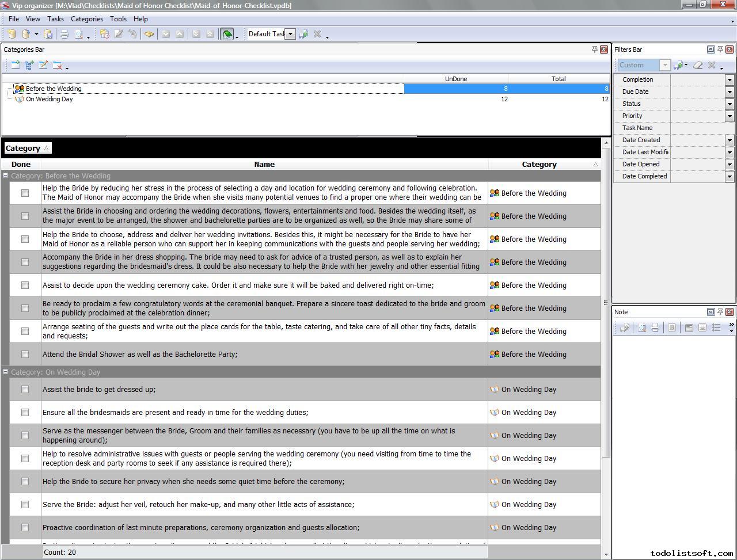Click the New Task icon in toolbar
The width and height of the screenshot is (737, 560).
tap(104, 34)
